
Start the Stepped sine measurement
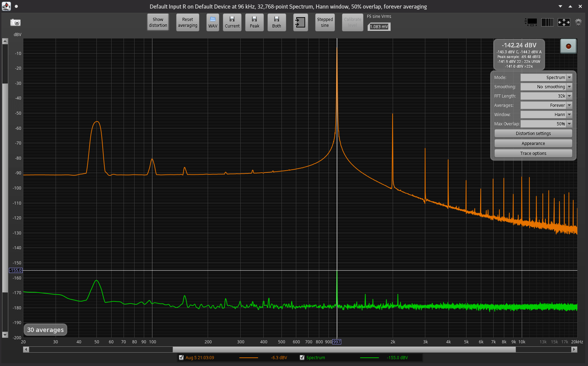tap(325, 22)
